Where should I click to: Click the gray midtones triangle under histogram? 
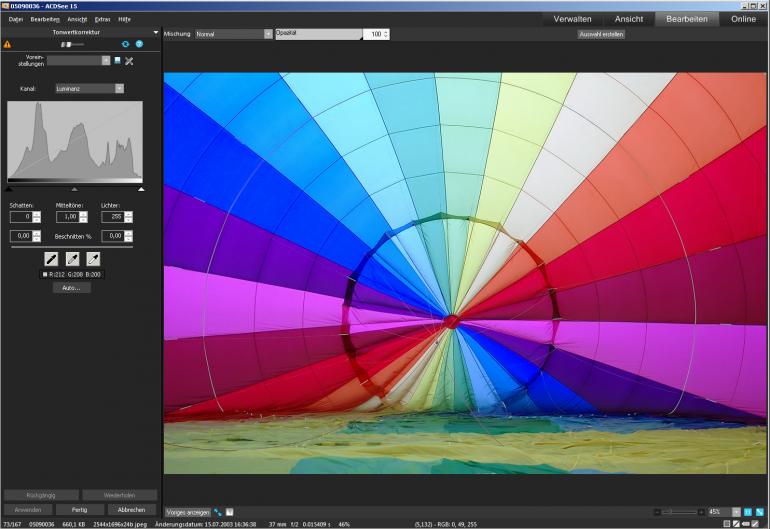click(75, 189)
